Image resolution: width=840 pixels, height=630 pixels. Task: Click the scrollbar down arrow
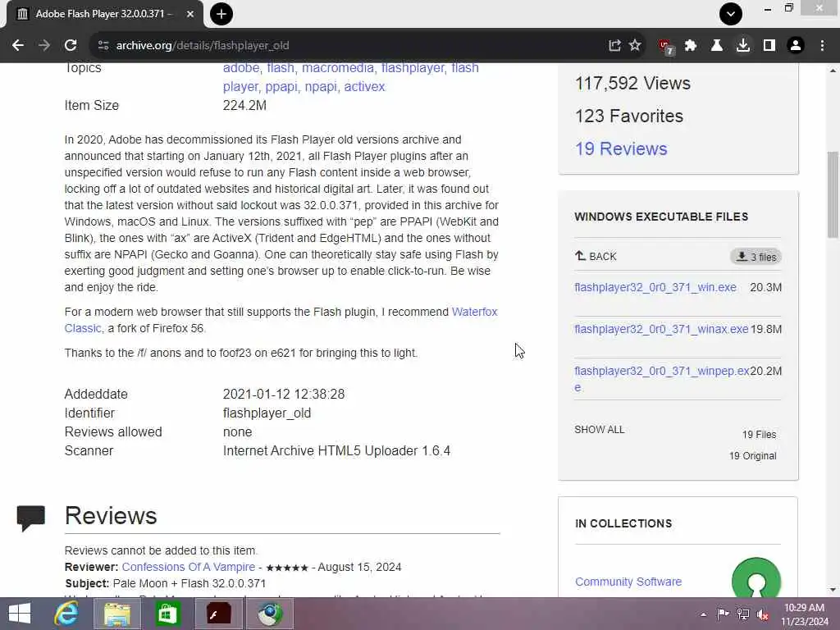833,590
